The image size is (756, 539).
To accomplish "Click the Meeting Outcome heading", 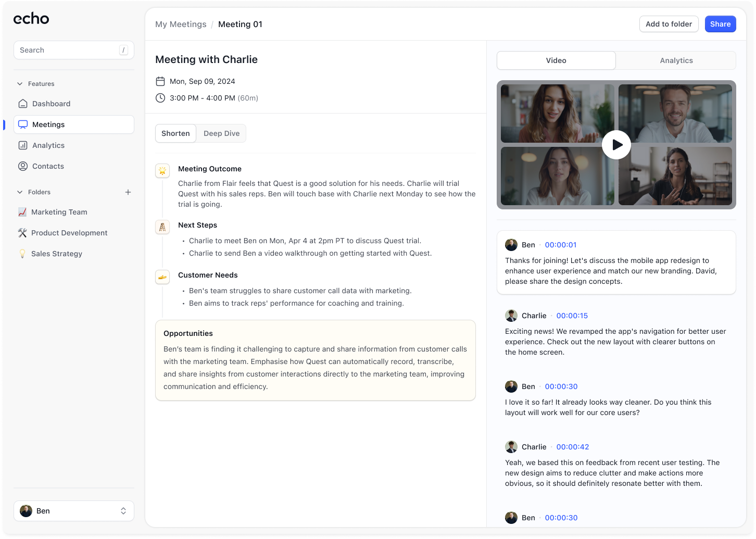I will pos(210,169).
